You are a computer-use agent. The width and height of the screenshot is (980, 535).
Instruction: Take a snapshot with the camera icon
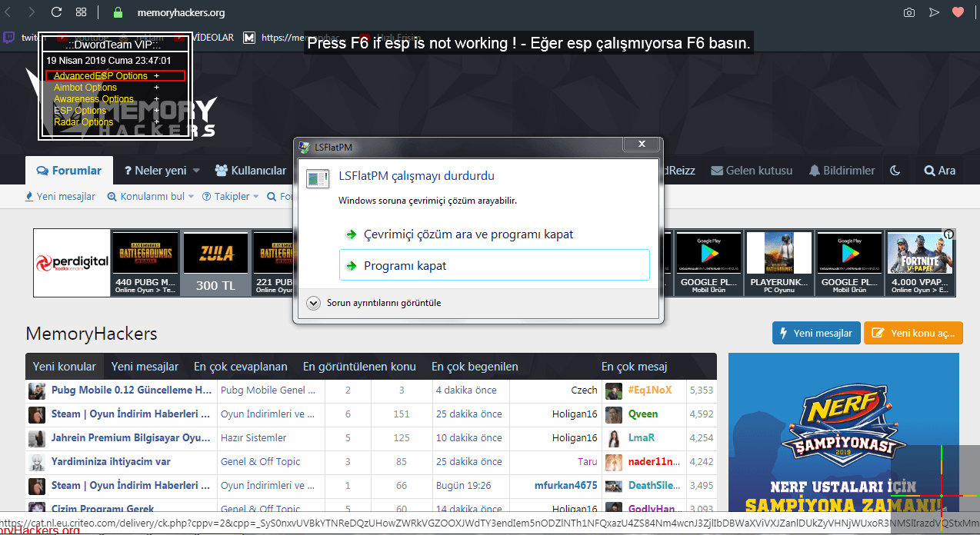pos(909,12)
